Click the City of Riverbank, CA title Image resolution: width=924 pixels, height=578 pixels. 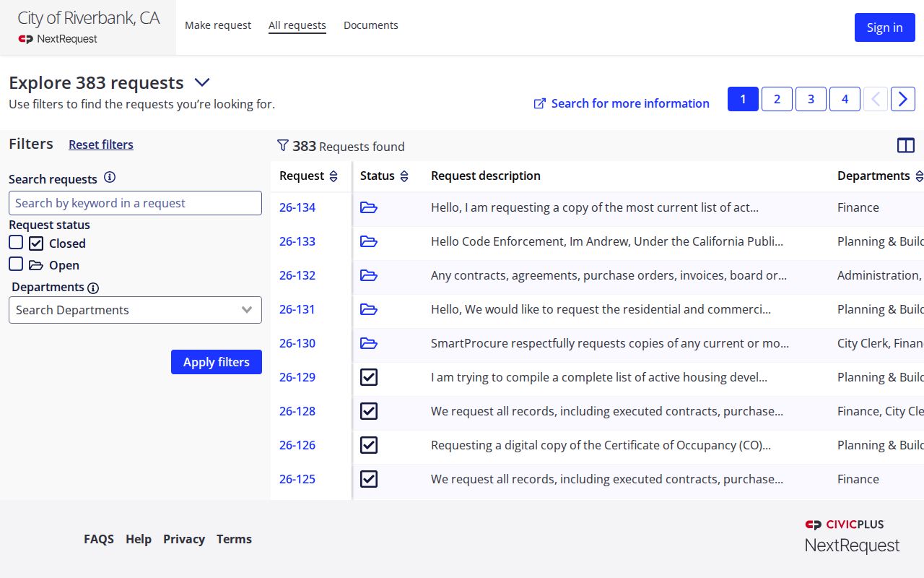point(88,18)
